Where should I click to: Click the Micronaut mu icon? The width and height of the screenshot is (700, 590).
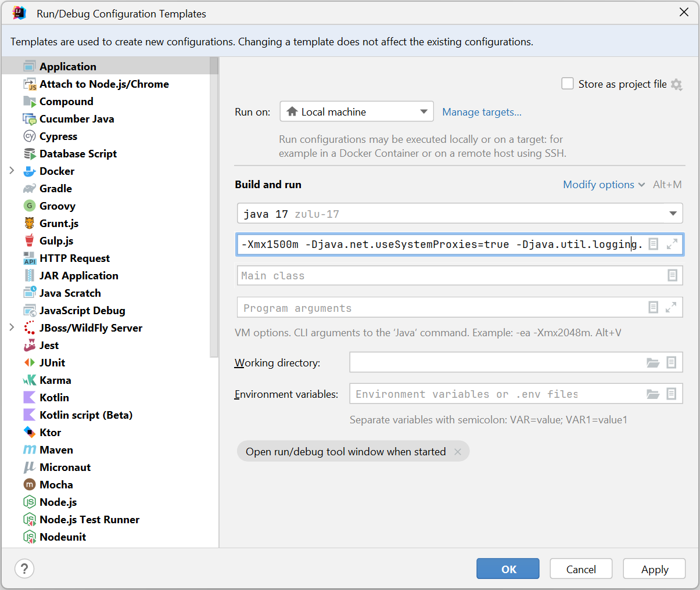(x=30, y=467)
